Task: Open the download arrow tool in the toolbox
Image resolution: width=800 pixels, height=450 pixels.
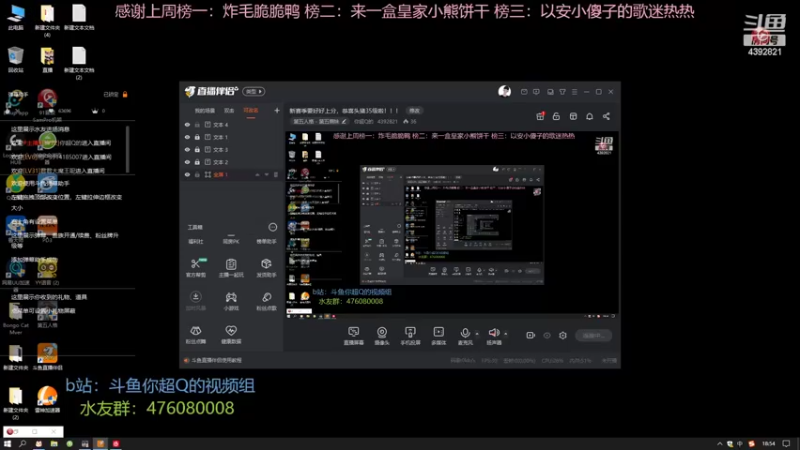Action: pos(196,301)
